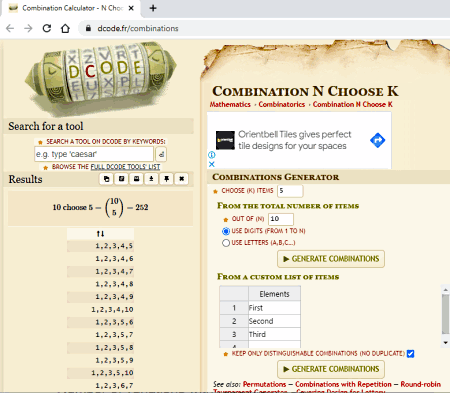Screen dimensions: 450x393
Task: Click combination row 1,2,3,4,9
Action: [100, 297]
